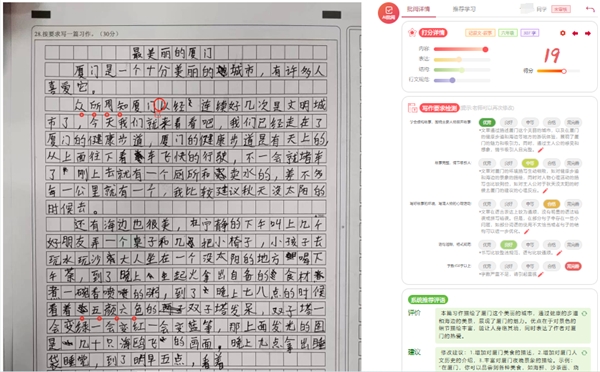The height and width of the screenshot is (372, 600).
Task: Switch to the 推荐学习 tab
Action: click(x=464, y=9)
